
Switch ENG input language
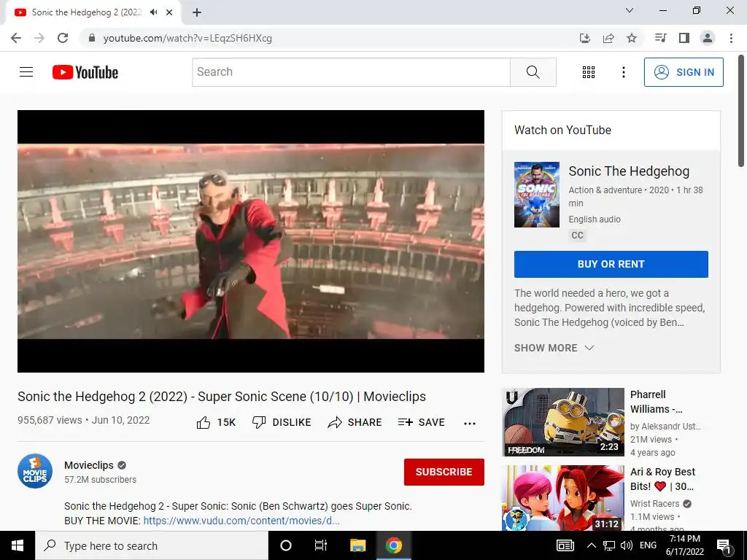648,545
